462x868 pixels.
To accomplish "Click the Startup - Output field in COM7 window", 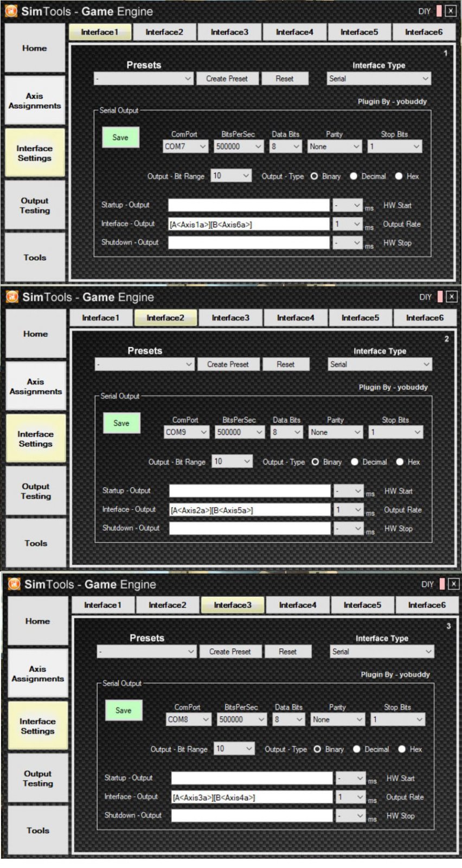I will [x=249, y=205].
